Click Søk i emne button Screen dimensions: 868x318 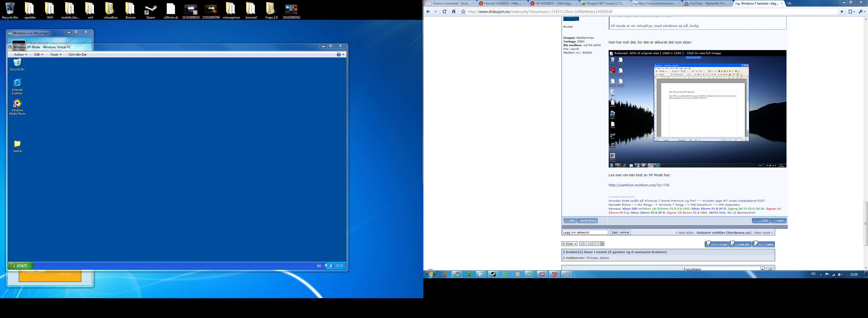[620, 232]
